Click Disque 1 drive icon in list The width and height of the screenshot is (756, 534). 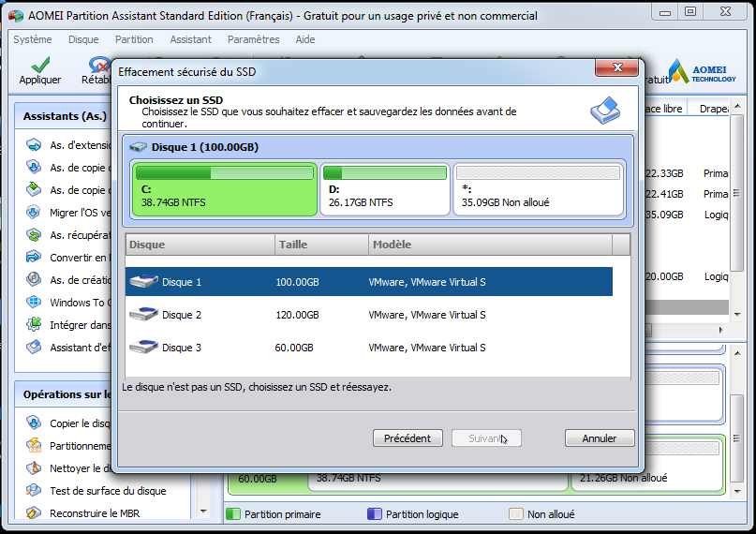coord(143,281)
